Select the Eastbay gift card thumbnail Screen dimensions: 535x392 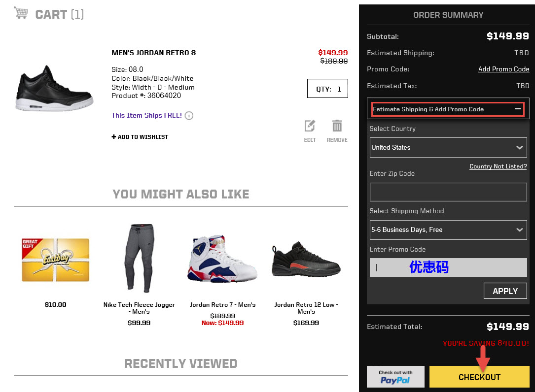55,260
